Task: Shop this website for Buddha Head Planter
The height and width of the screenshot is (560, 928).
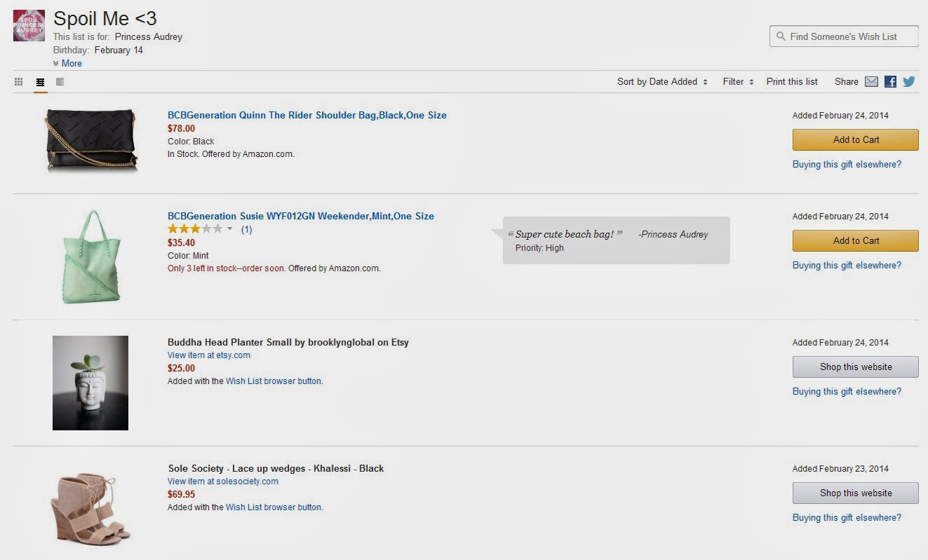Action: (856, 367)
